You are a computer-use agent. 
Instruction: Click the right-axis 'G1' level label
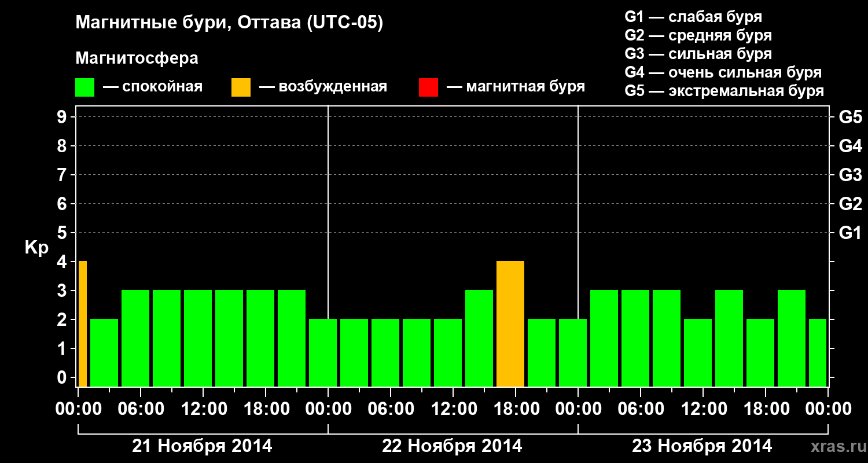point(850,233)
